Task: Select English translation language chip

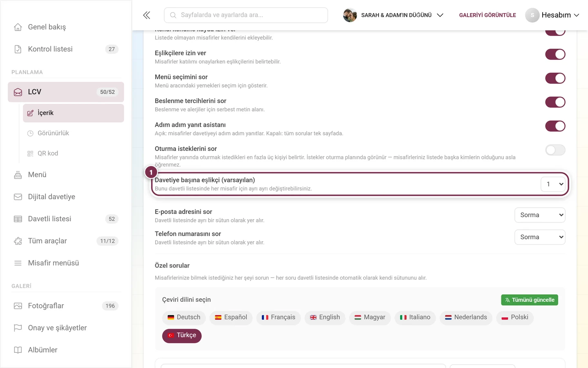Action: 325,317
